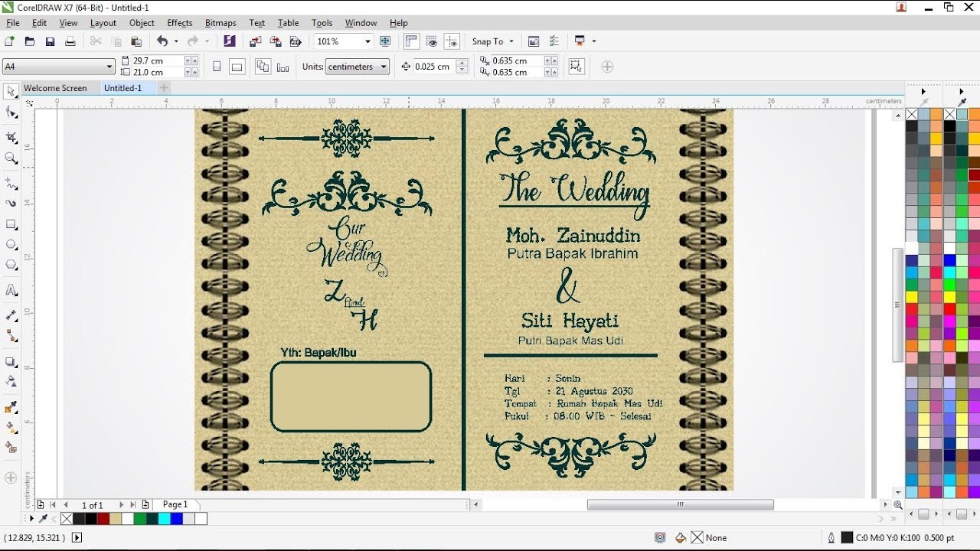Click the Undo arrow icon
Image resolution: width=980 pixels, height=551 pixels.
coord(162,41)
